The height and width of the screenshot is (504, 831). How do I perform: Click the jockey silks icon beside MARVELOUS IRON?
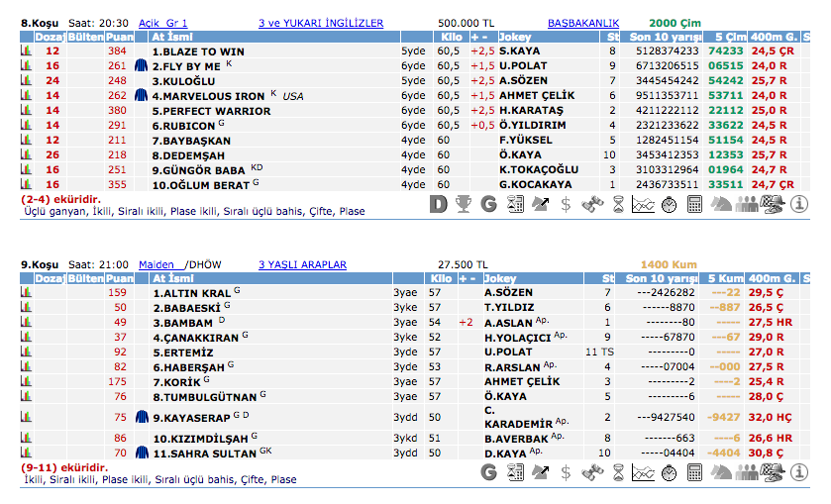coord(141,95)
